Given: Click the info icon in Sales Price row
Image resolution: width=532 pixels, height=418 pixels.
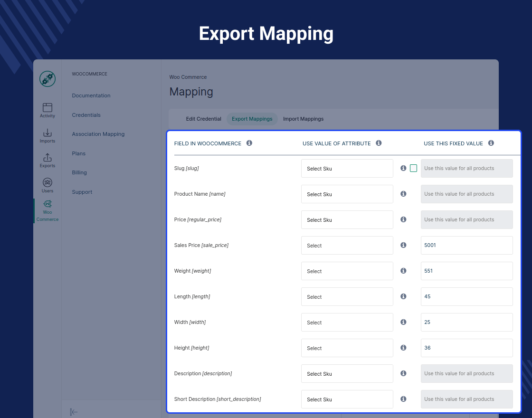Looking at the screenshot, I should (403, 245).
